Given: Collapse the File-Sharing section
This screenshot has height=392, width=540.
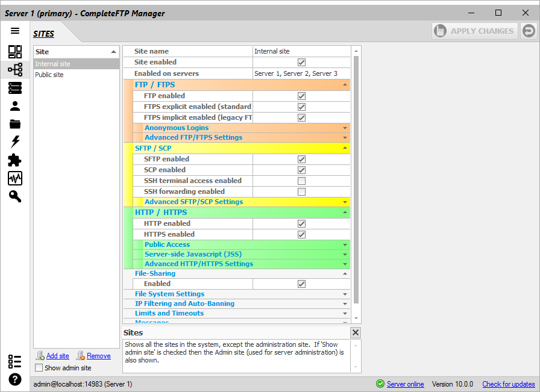Looking at the screenshot, I should point(345,273).
